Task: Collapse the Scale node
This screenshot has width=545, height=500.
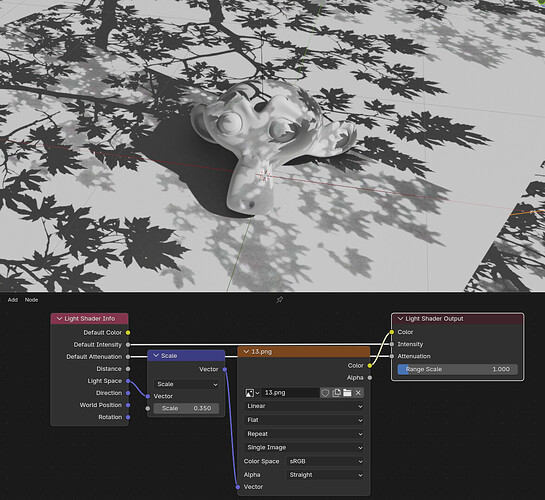Action: tap(156, 356)
